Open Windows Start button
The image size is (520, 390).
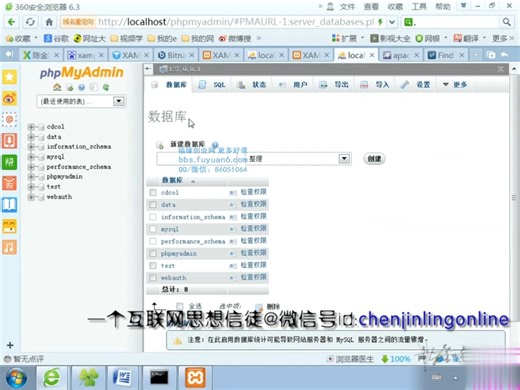pos(16,378)
